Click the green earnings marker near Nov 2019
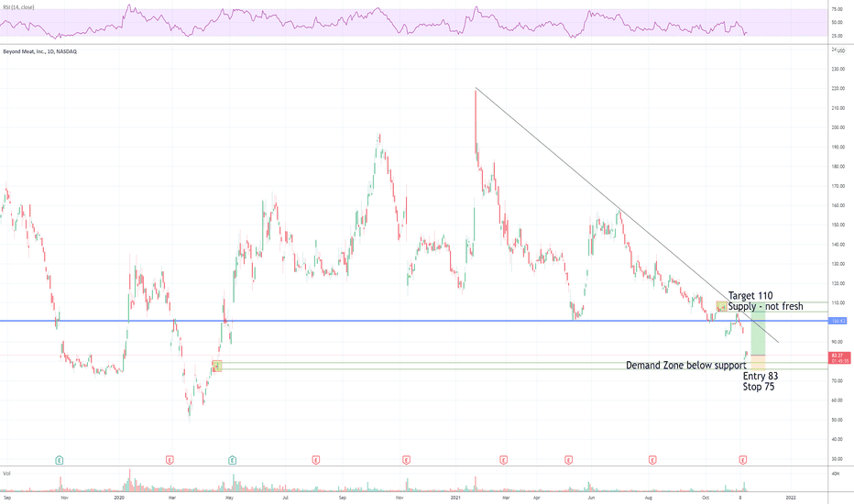The image size is (854, 504). point(60,460)
